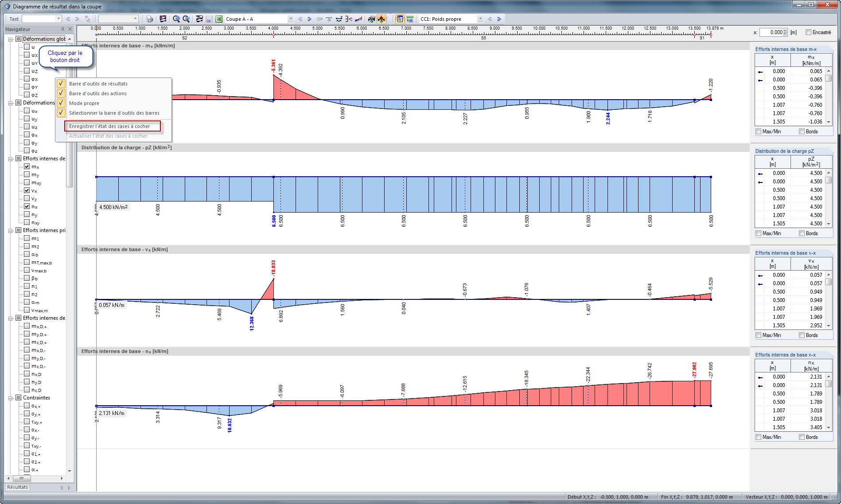Close the Navigateur panel
The height and width of the screenshot is (504, 841).
(x=70, y=29)
